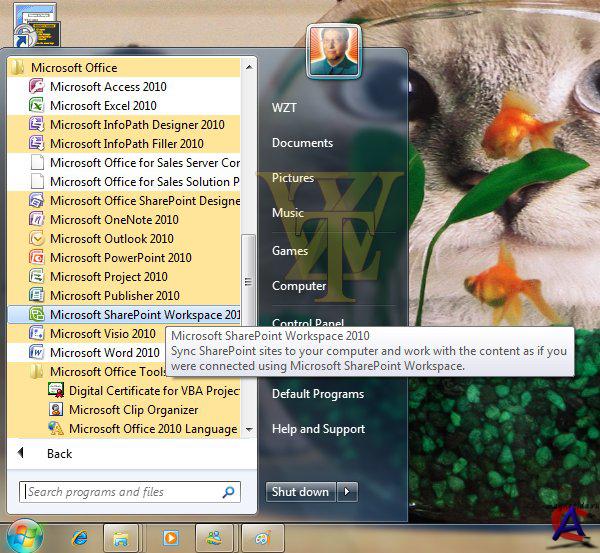Open Microsoft Outlook 2010
This screenshot has height=553, width=600.
pos(111,239)
